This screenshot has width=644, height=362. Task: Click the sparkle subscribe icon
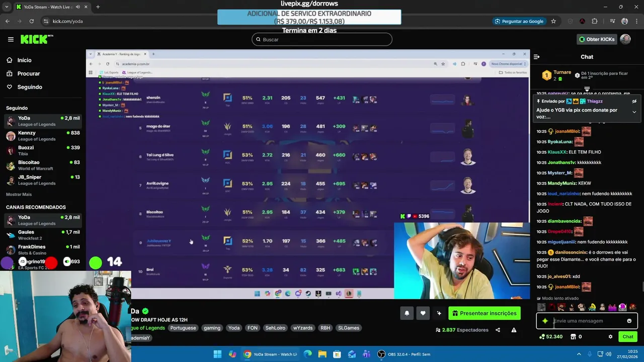pyautogui.click(x=439, y=313)
